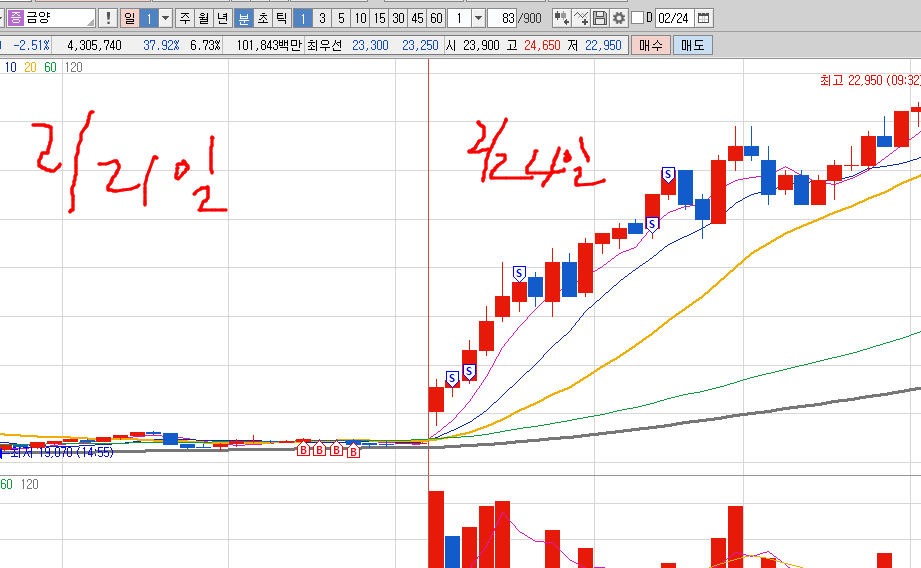Open the 금양 stock name dropdown
The height and width of the screenshot is (568, 921).
coord(90,18)
